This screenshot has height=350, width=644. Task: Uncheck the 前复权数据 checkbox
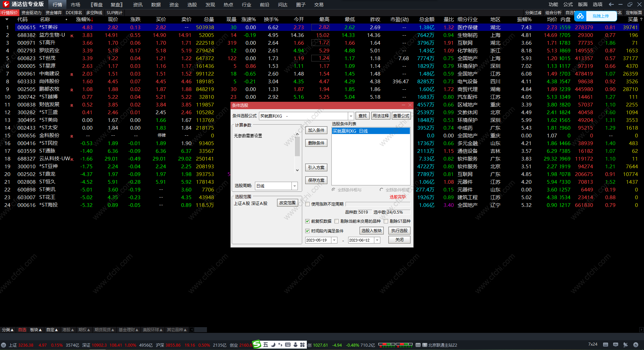pos(307,221)
